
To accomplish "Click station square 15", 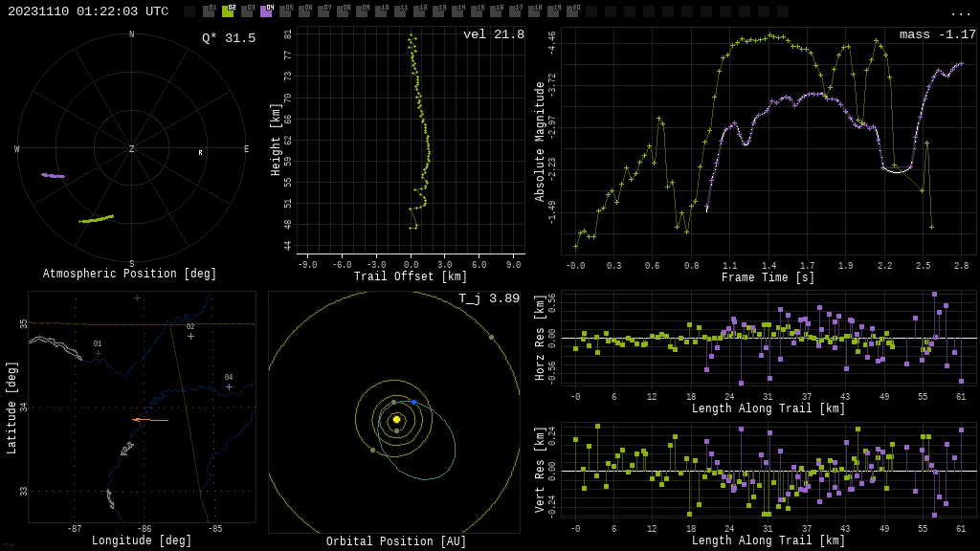I will point(476,11).
